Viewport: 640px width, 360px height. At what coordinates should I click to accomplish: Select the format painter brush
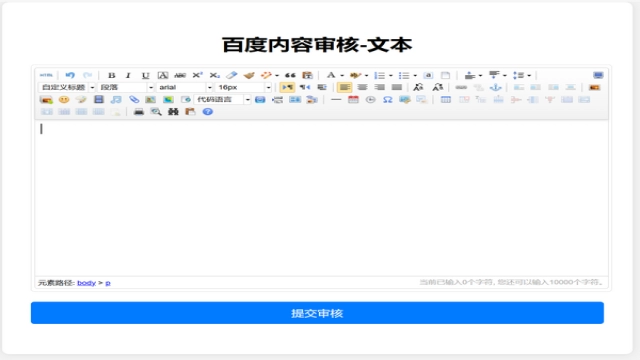click(249, 75)
